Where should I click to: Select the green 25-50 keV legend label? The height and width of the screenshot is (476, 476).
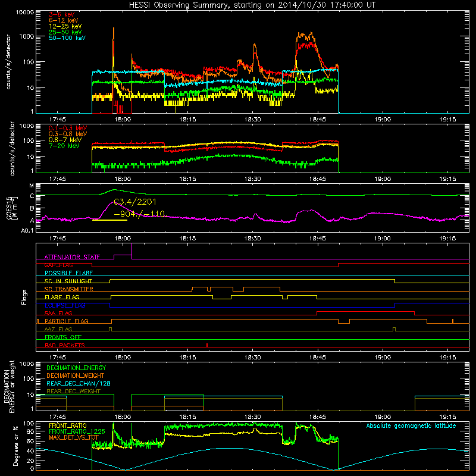click(x=65, y=32)
